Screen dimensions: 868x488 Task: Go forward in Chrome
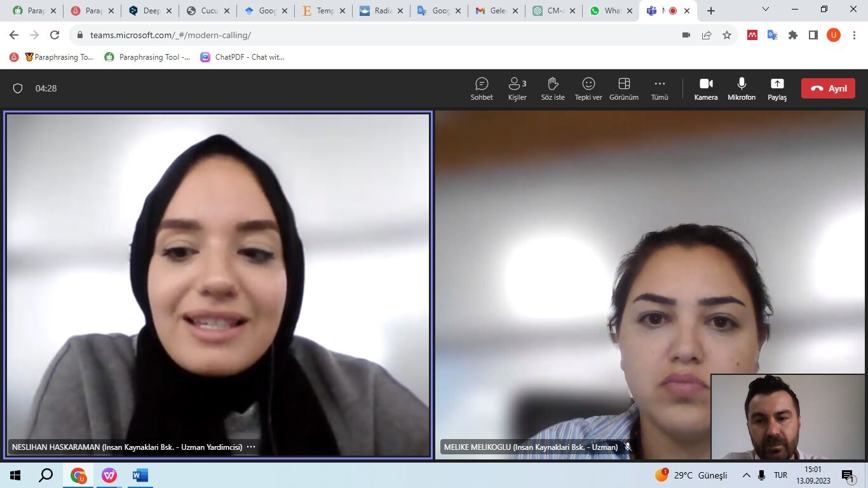click(34, 35)
